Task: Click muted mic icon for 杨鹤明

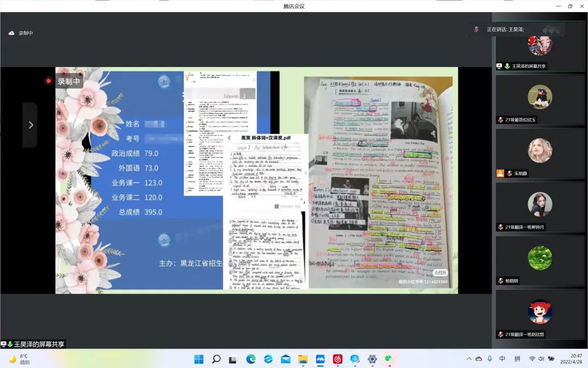Action: click(x=500, y=281)
